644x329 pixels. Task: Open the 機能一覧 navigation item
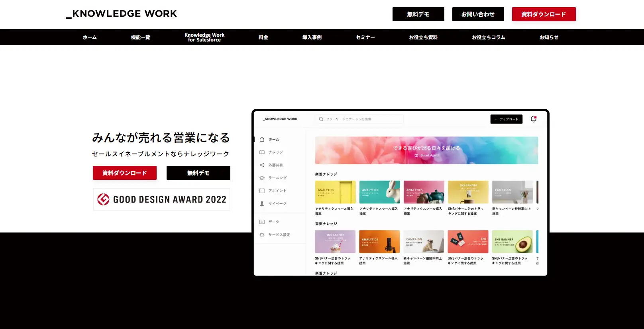coord(140,37)
